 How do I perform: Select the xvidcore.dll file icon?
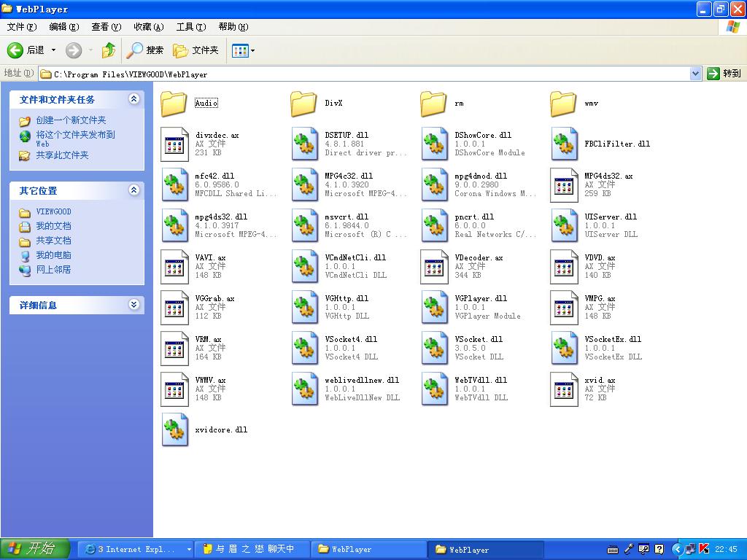[174, 430]
